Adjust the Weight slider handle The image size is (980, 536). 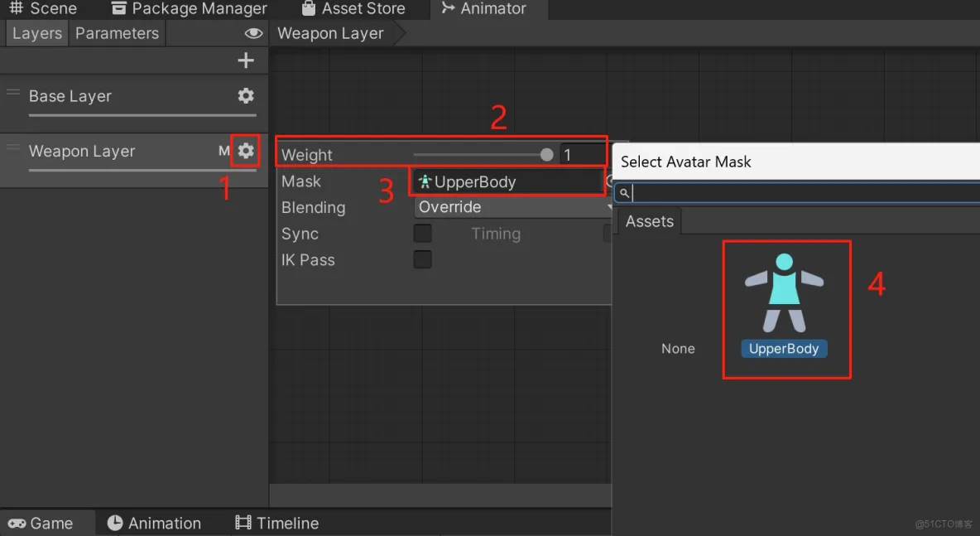(545, 154)
